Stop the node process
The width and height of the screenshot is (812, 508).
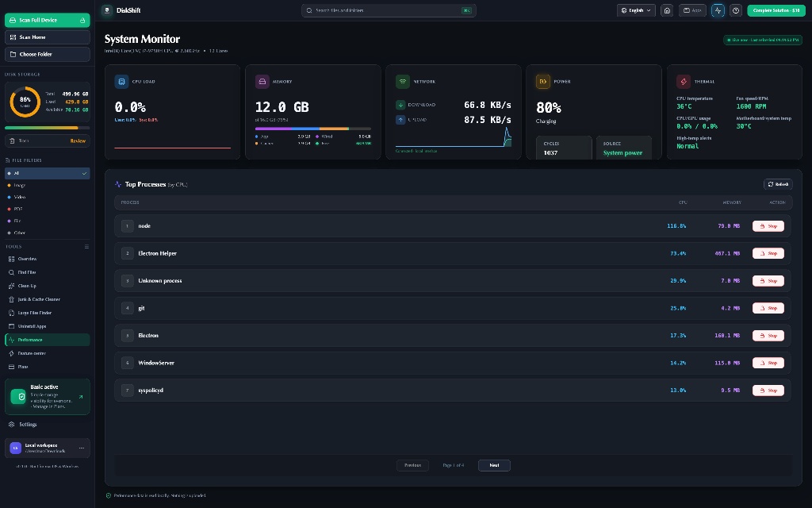[x=768, y=226]
